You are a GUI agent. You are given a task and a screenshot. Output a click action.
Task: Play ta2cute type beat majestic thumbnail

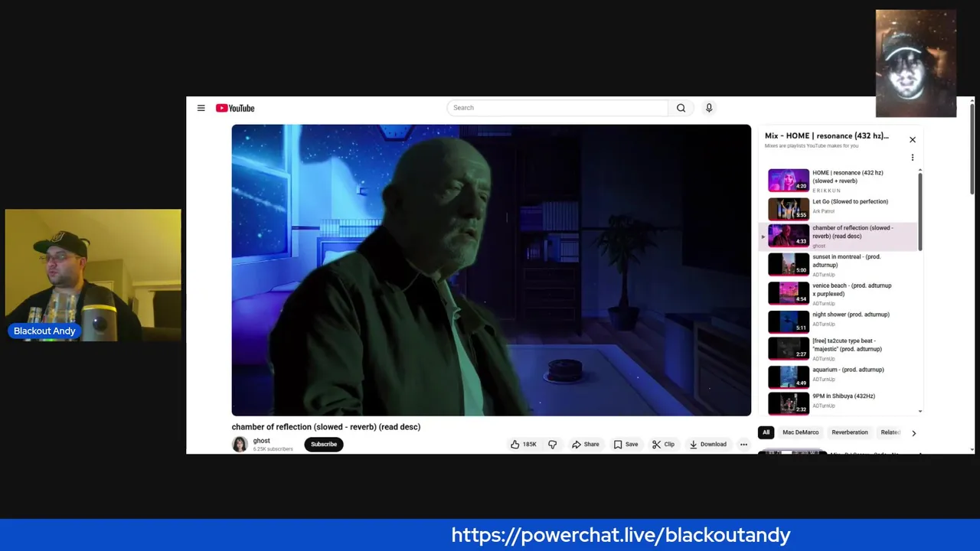789,348
